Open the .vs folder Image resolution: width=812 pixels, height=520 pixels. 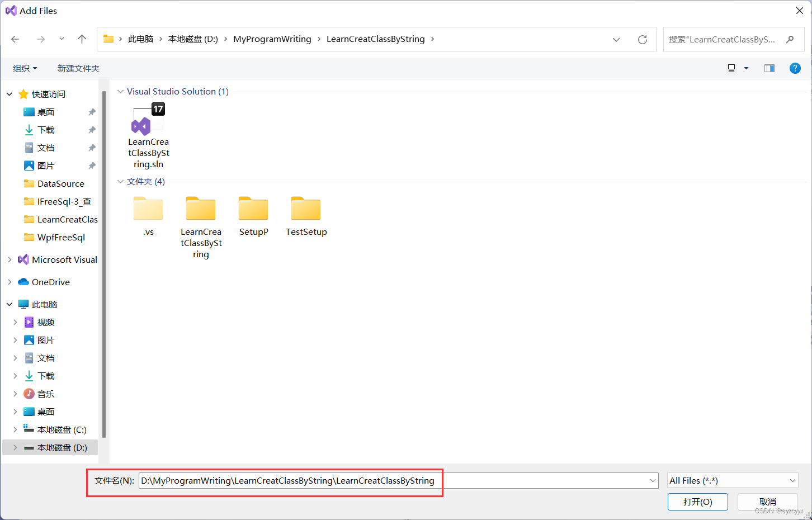pos(148,210)
